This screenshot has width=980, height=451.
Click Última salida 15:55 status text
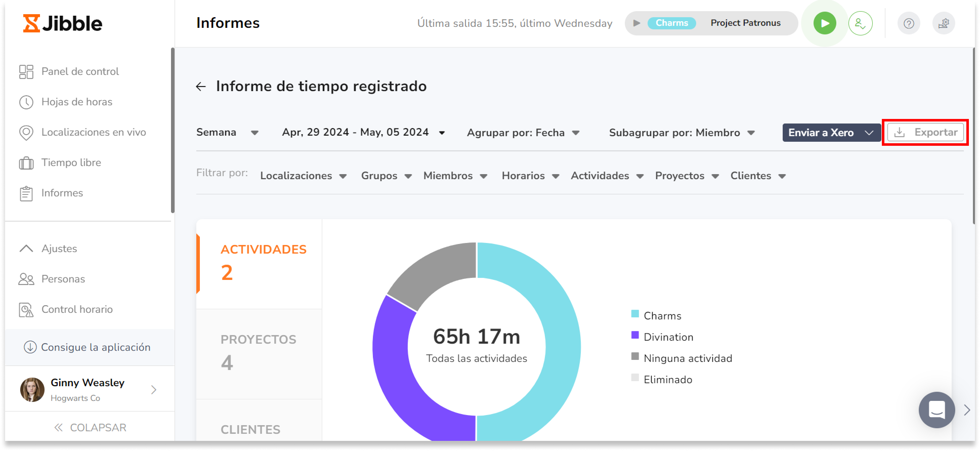click(515, 23)
